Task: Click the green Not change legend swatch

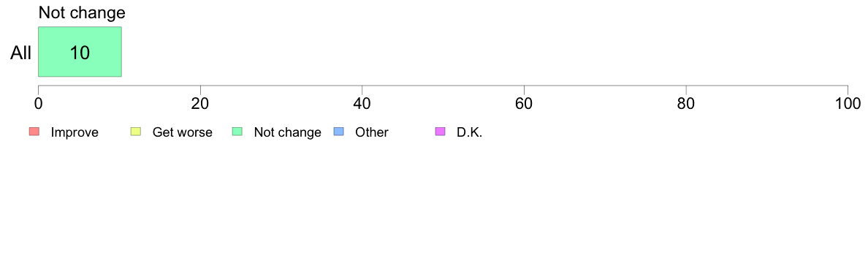Action: pos(237,132)
